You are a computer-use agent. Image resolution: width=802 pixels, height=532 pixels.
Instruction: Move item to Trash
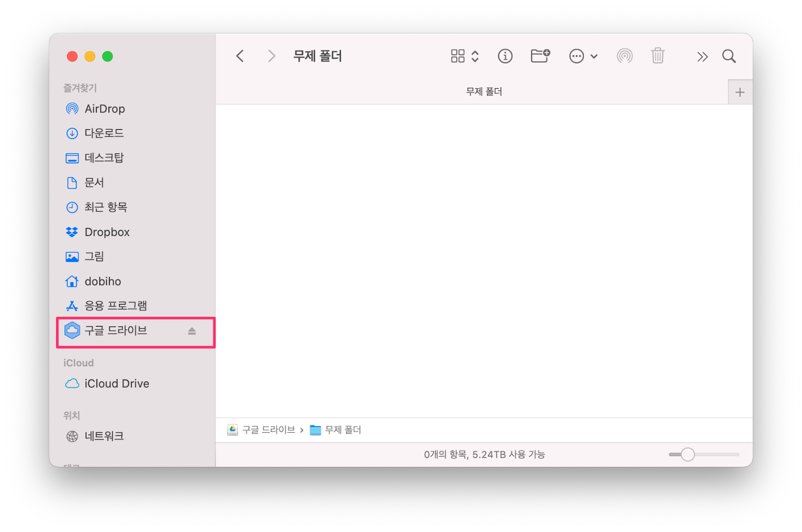(658, 56)
